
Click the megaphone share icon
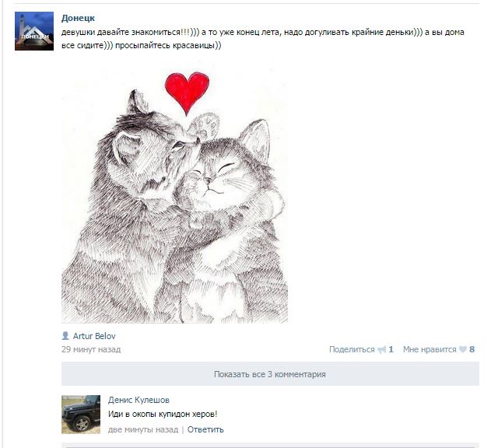coord(381,349)
